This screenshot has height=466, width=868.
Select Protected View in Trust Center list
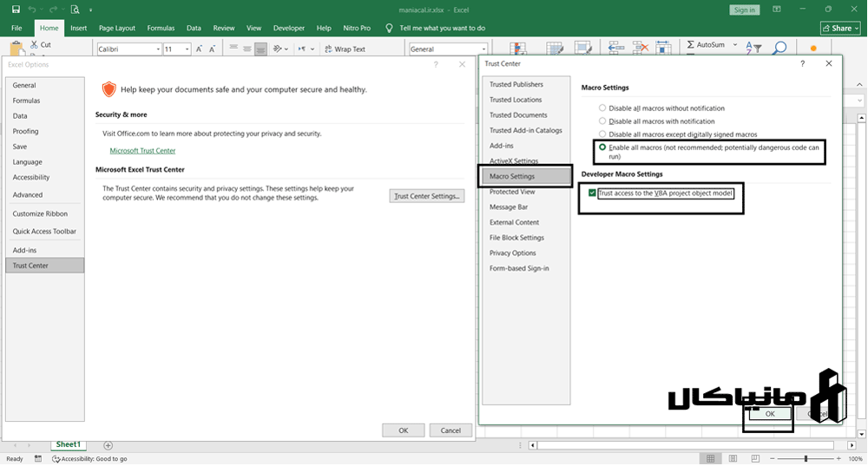pyautogui.click(x=512, y=192)
